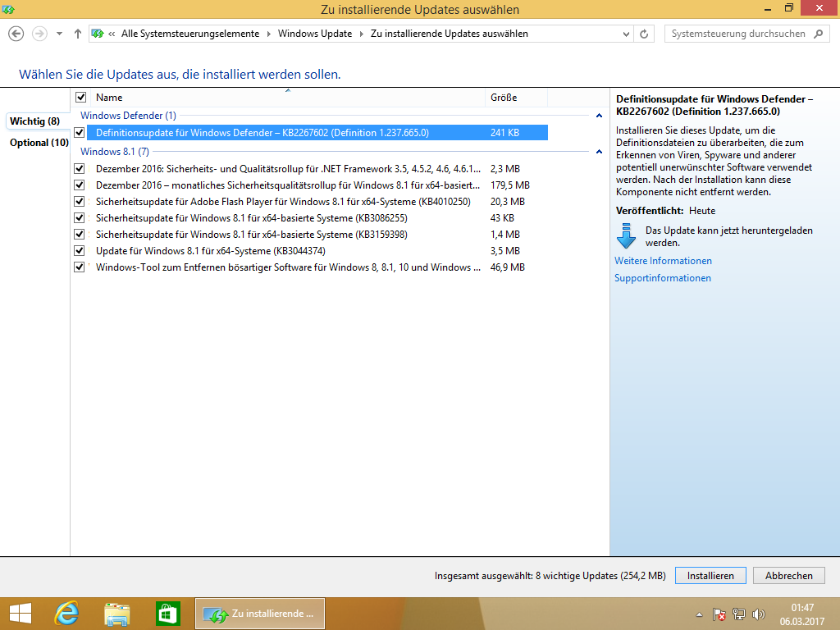Sort by the Größe column header
This screenshot has height=630, width=840.
pos(517,98)
